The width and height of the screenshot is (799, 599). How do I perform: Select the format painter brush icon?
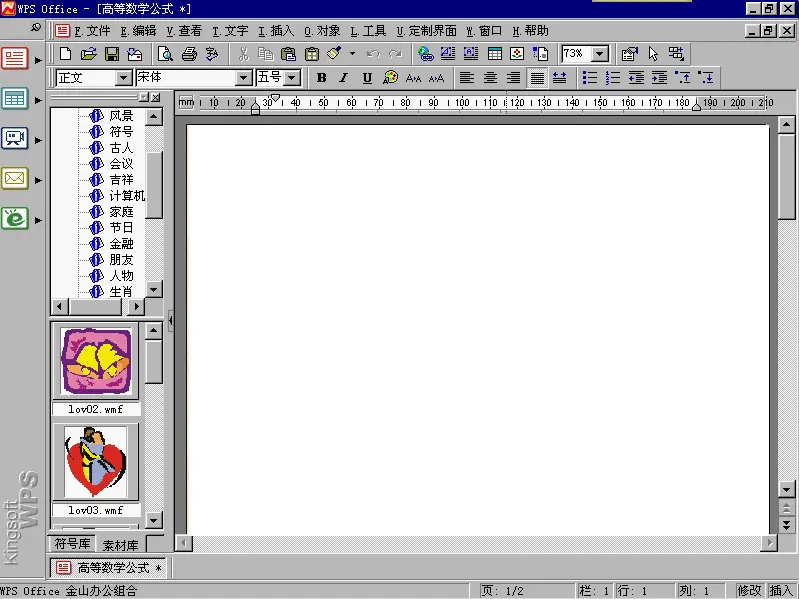click(334, 54)
